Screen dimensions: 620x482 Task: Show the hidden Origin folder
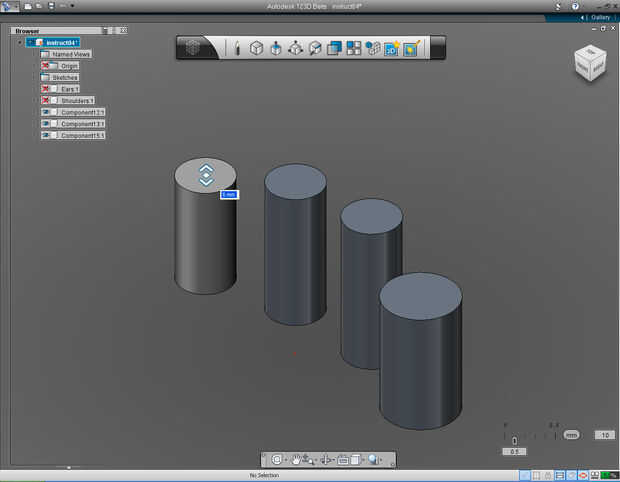[x=46, y=66]
